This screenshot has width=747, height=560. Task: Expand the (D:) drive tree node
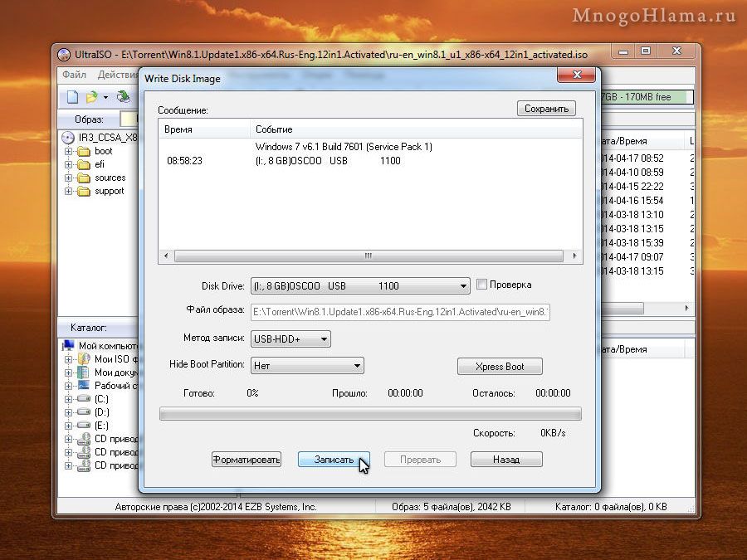tap(69, 412)
